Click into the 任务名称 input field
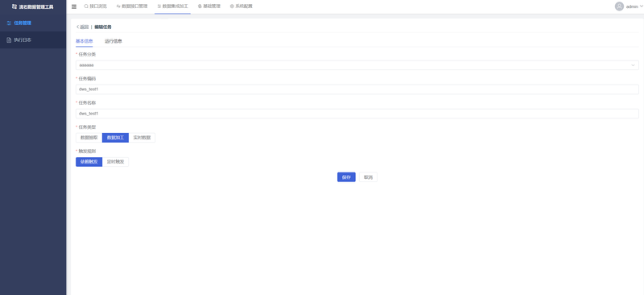The image size is (644, 295). [x=357, y=114]
